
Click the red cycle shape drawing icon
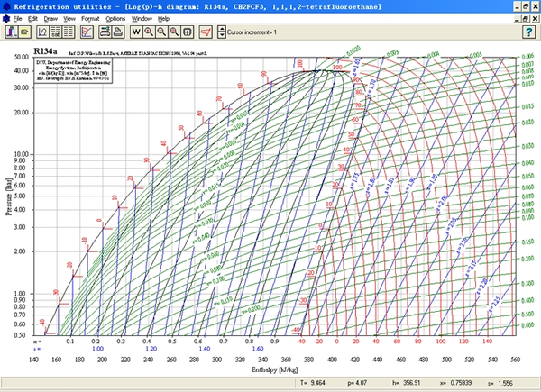(x=206, y=32)
